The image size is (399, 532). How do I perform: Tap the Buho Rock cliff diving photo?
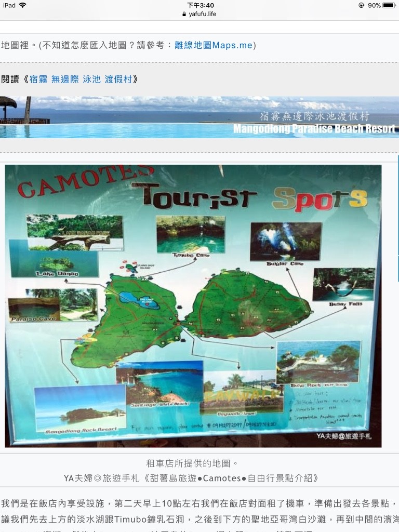click(318, 362)
